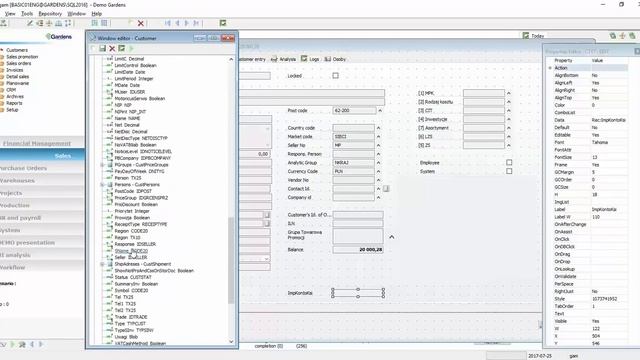Open the Setup folder in sidebar
Screen dimensions: 640x360
point(12,109)
